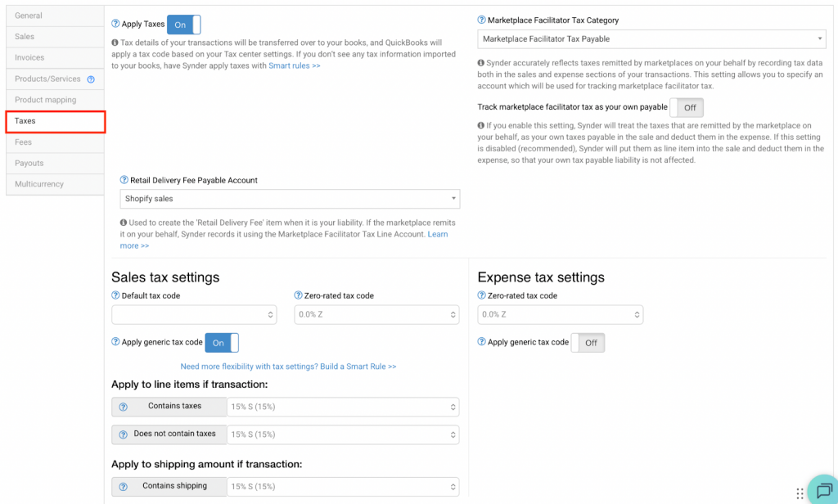This screenshot has height=504, width=838.
Task: Enable Track marketplace facilitator tax as own payable
Action: coord(687,108)
